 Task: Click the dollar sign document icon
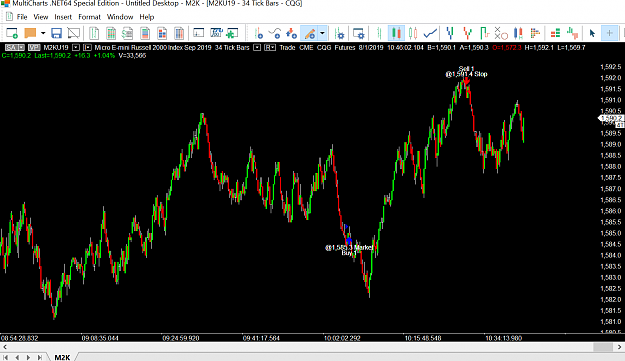128,33
